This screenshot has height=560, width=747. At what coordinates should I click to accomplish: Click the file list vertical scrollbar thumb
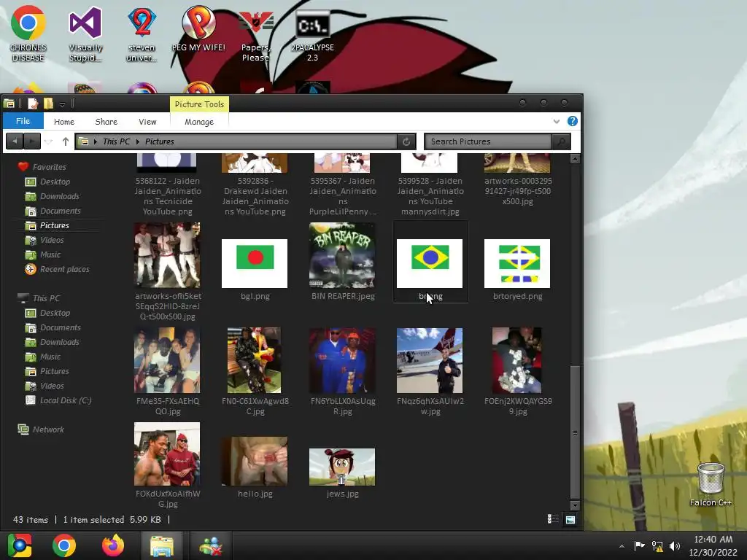click(575, 432)
